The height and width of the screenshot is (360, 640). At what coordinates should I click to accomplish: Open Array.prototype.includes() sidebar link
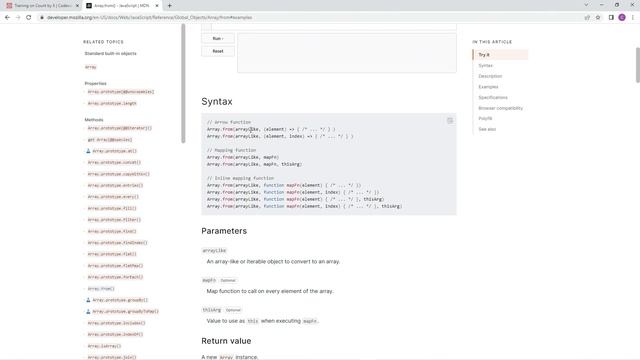coord(116,323)
